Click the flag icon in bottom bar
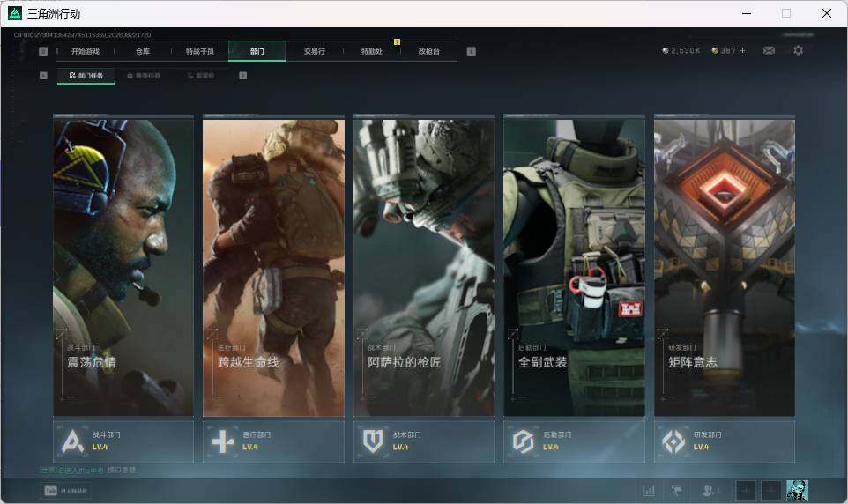This screenshot has height=504, width=848. (677, 491)
